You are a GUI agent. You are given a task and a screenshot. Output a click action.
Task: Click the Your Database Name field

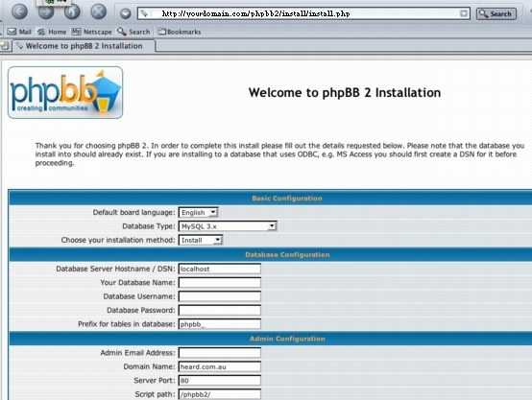click(220, 283)
